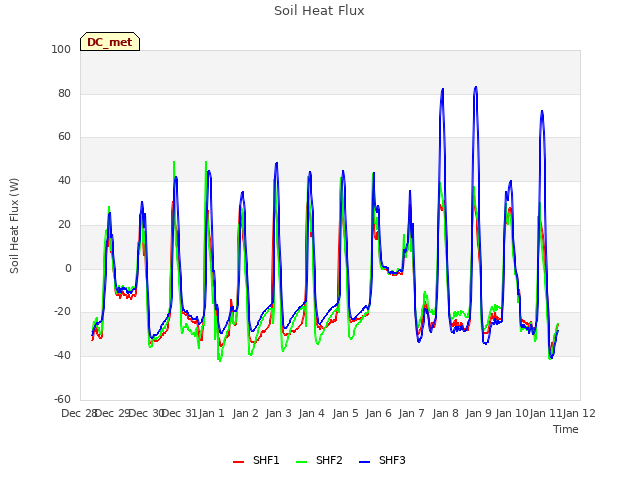640x480 pixels.
Task: Click the green SHF2 legend swatch
Action: coord(301,462)
